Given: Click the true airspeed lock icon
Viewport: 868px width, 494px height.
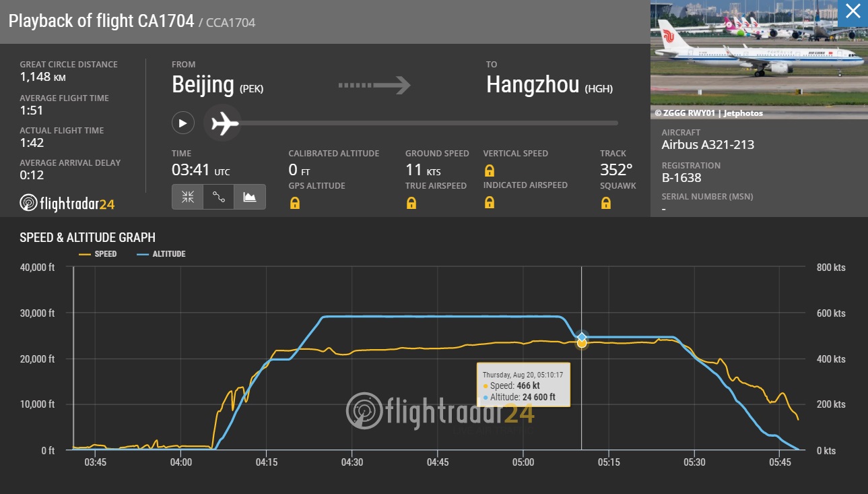Looking at the screenshot, I should (x=411, y=202).
